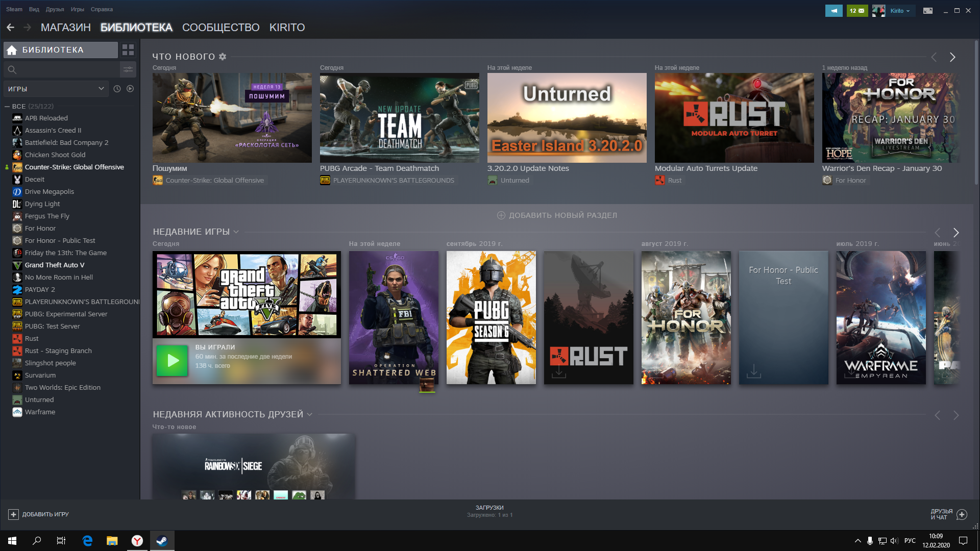Click the Unturned news source link
980x551 pixels.
(514, 181)
